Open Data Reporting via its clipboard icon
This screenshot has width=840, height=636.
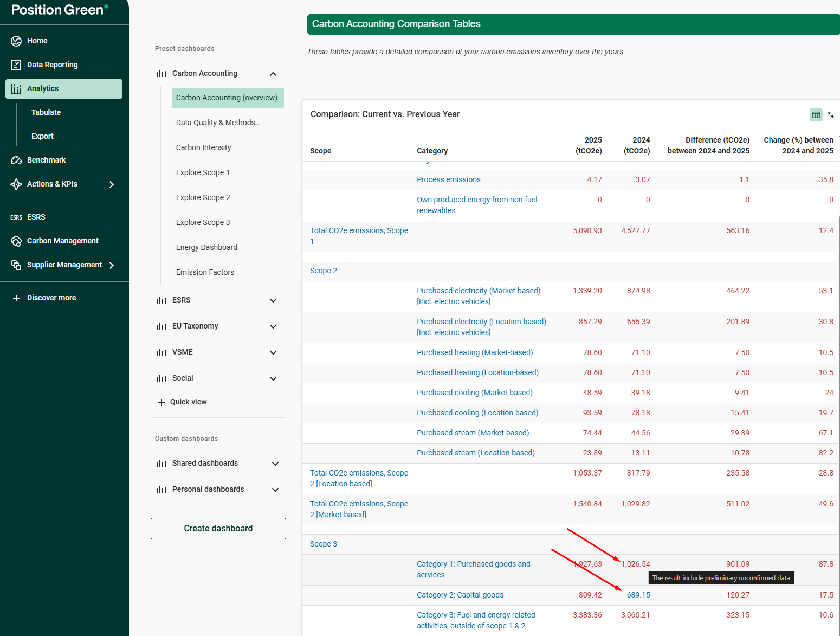click(x=16, y=65)
